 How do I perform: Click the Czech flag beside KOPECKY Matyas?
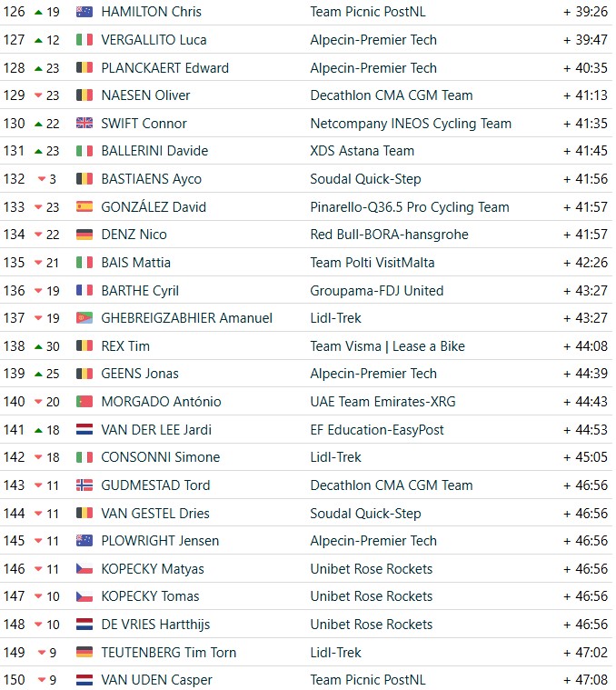[x=84, y=569]
